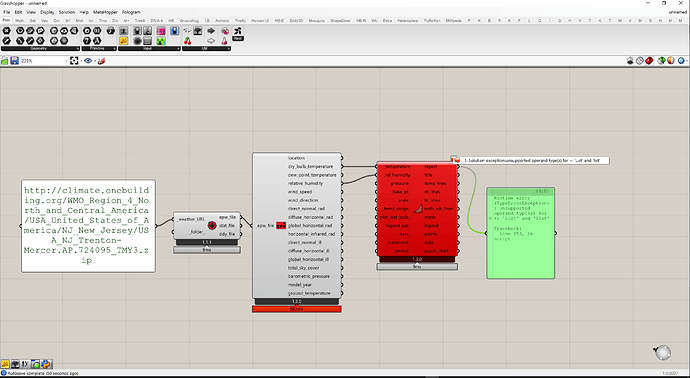690x378 pixels.
Task: Expand the Primitive panel group
Action: [x=114, y=48]
